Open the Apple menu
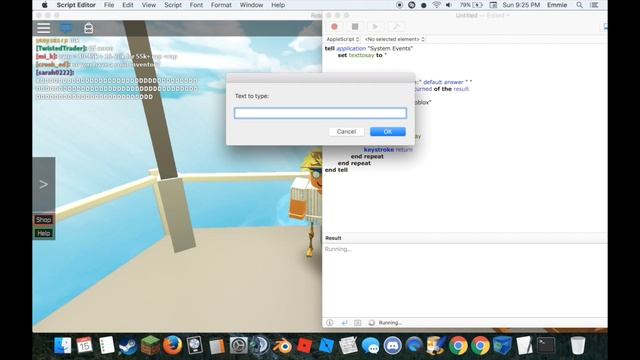 click(44, 5)
